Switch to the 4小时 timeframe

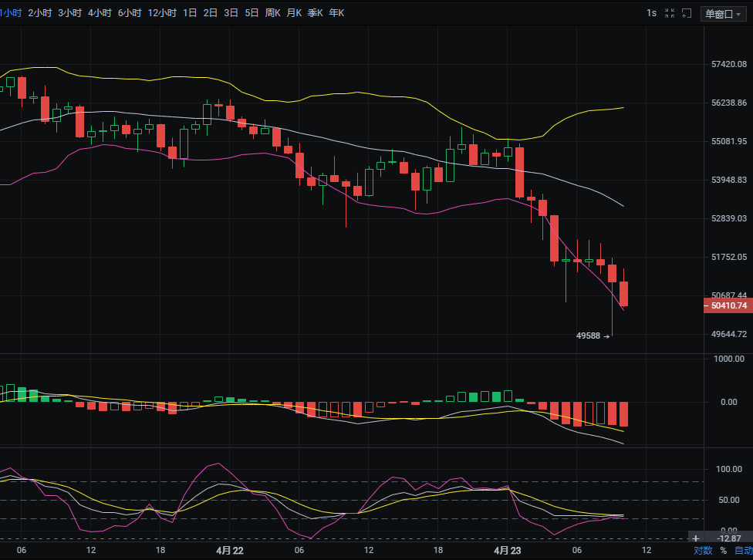coord(100,13)
